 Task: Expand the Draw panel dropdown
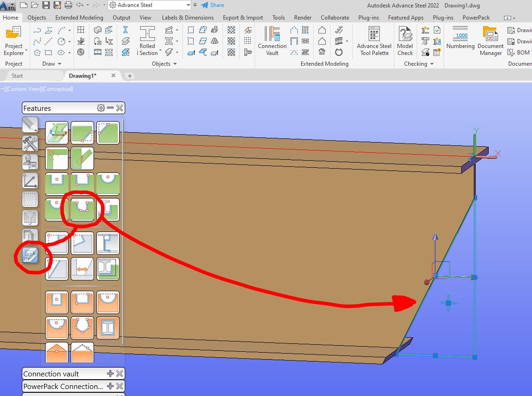point(59,63)
